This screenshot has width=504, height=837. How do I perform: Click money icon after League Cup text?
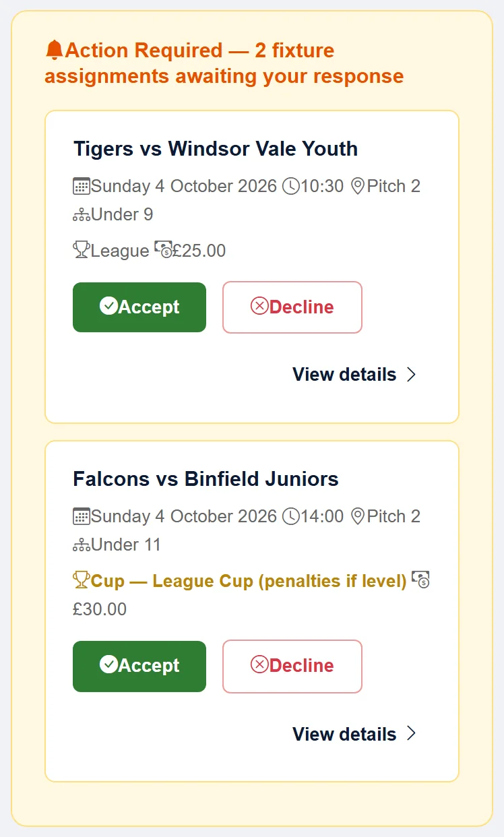(x=420, y=580)
